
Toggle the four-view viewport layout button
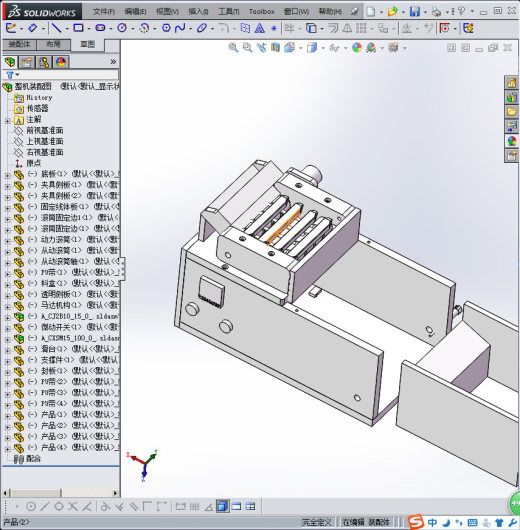251,506
